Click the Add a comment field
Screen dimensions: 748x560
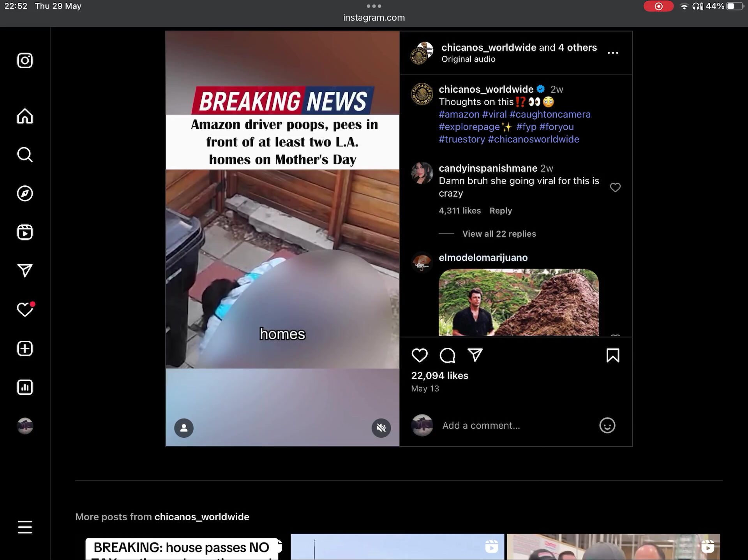(516, 425)
